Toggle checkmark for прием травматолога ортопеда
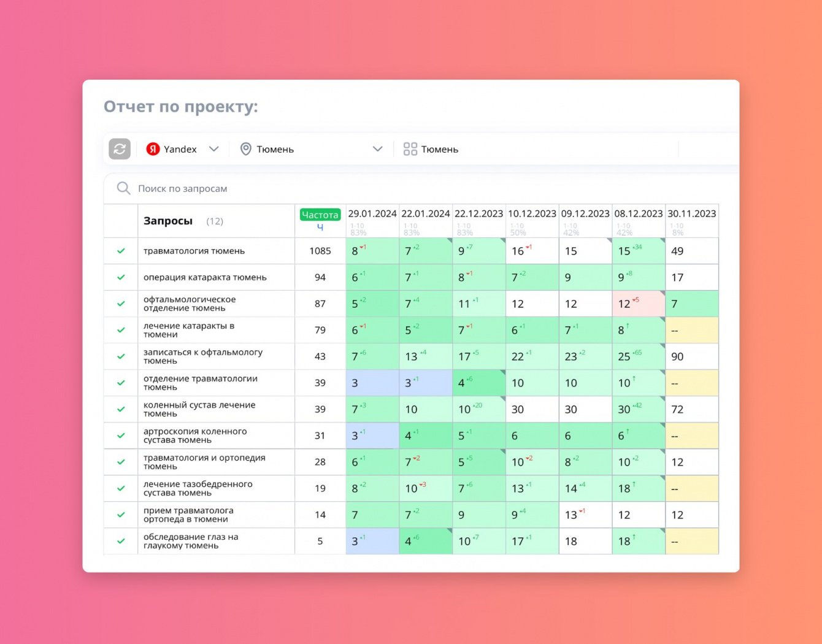The height and width of the screenshot is (644, 822). 121,515
